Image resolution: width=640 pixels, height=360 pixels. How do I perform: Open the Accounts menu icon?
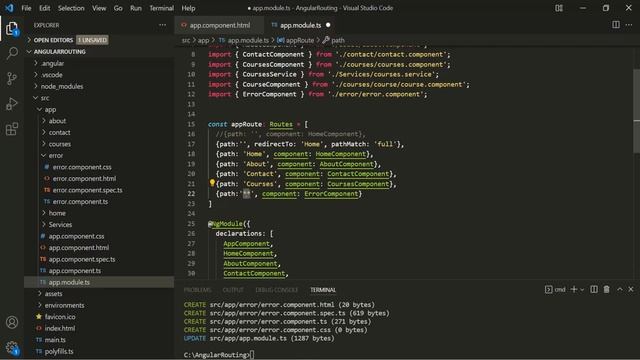point(12,322)
